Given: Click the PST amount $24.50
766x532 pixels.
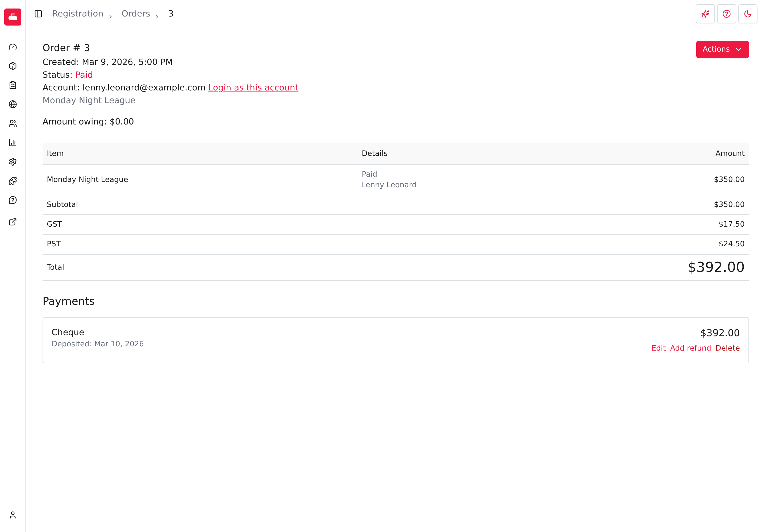Looking at the screenshot, I should 731,244.
